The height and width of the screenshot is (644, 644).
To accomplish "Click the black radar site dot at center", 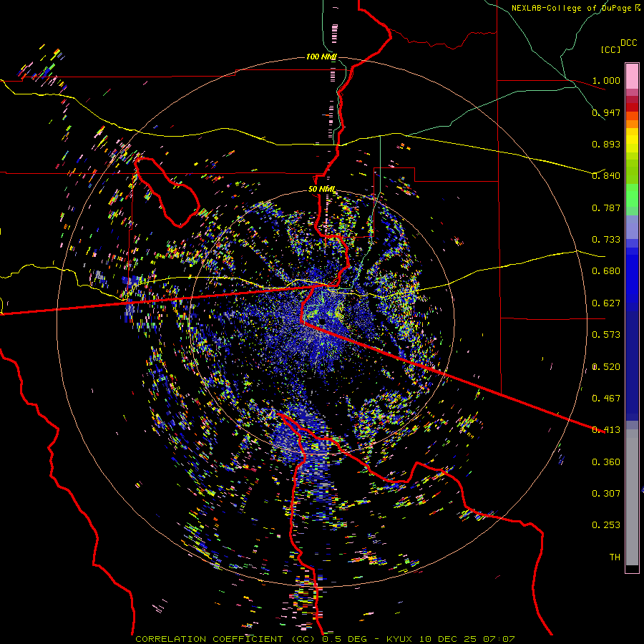I will 323,321.
